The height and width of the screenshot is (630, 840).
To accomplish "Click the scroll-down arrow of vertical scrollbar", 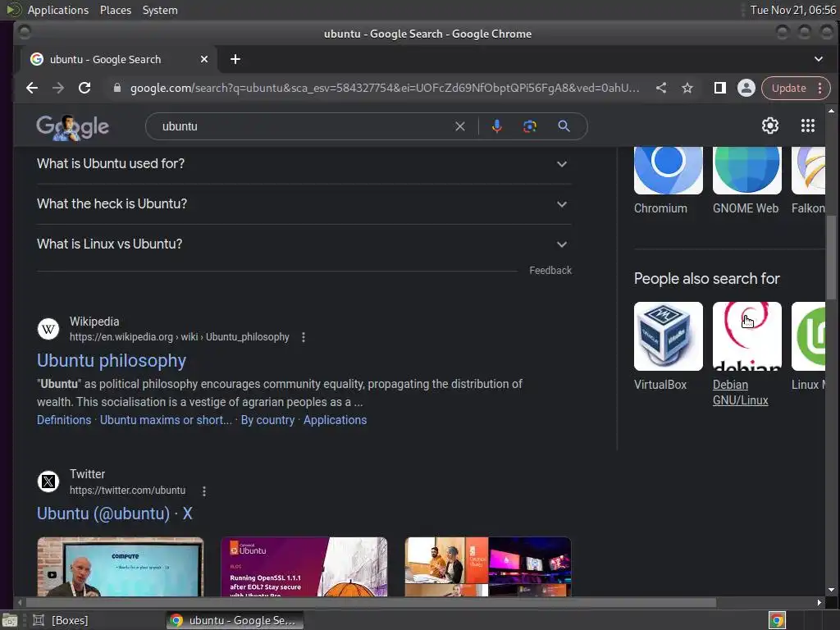I will (831, 590).
